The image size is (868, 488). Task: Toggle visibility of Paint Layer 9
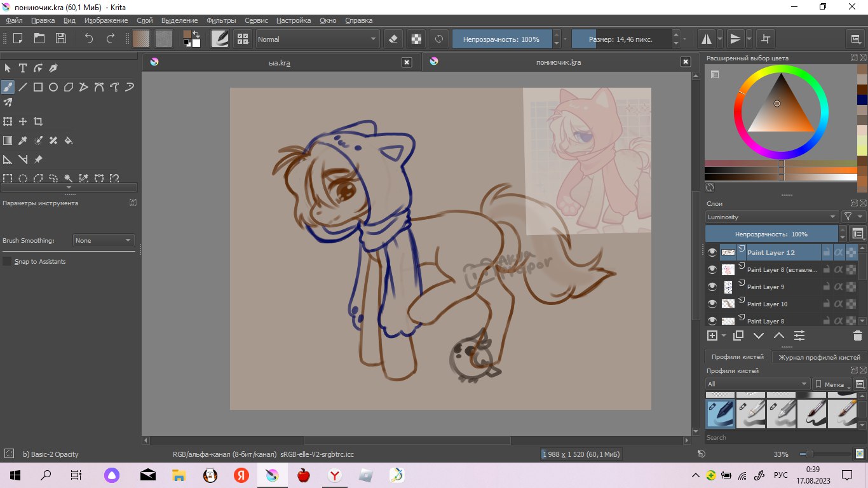[712, 287]
